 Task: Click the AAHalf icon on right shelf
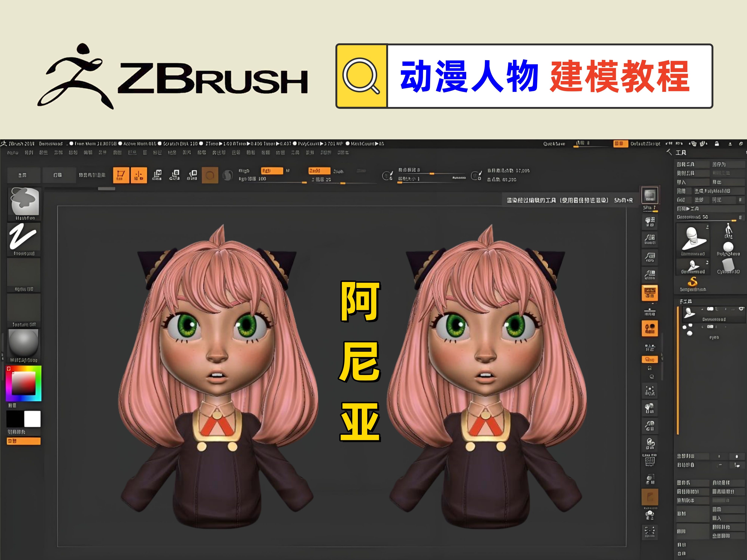point(650,275)
